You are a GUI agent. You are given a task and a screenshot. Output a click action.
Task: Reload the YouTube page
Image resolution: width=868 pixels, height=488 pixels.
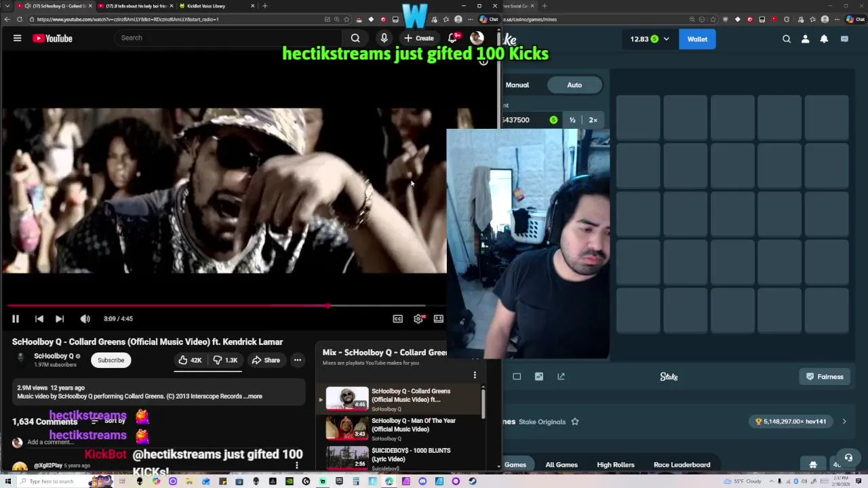point(20,19)
